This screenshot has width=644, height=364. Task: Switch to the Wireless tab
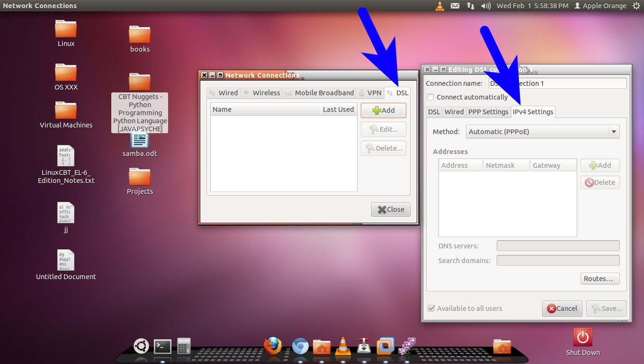261,93
